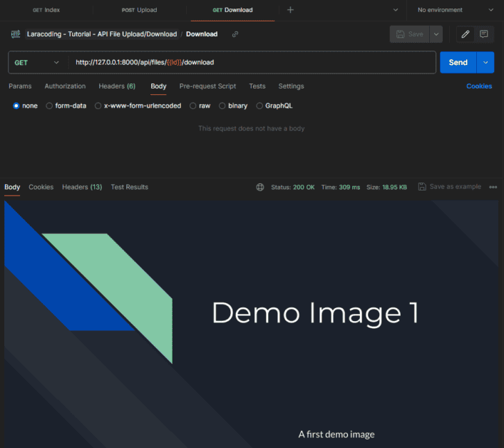Switch to the GET Index tab

click(x=46, y=10)
